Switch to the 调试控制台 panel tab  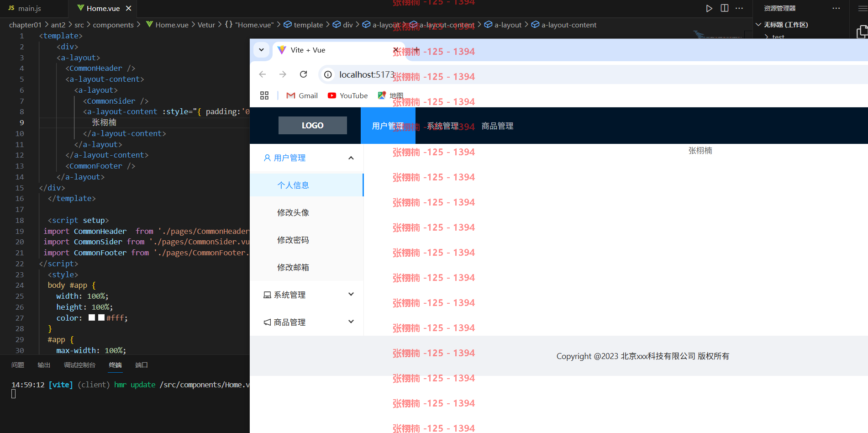coord(79,365)
